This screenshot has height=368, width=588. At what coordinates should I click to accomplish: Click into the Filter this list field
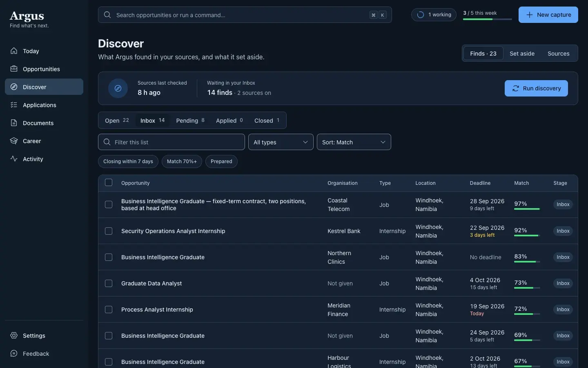(171, 142)
